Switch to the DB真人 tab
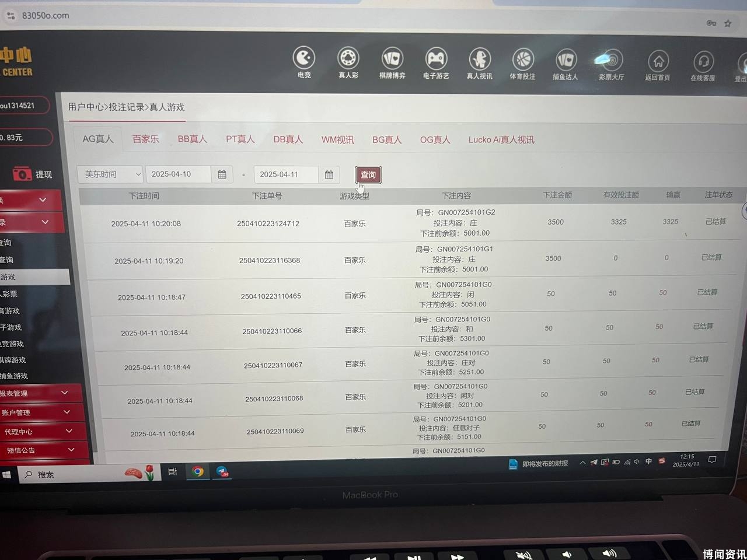Viewport: 747px width, 560px height. coord(288,139)
